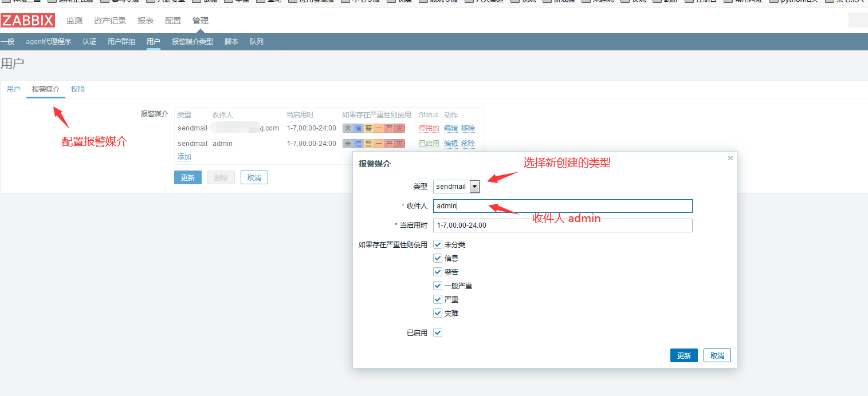
Task: Switch to the 用户 tab in form
Action: click(x=13, y=89)
